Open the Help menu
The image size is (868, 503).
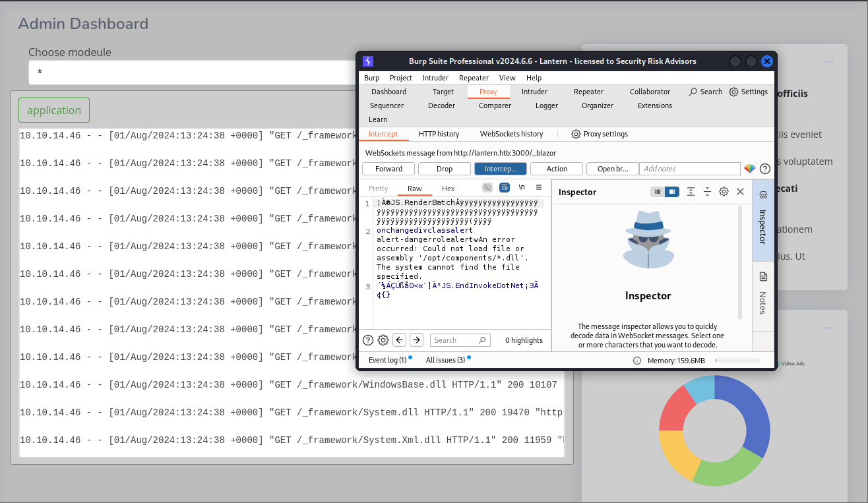point(534,78)
